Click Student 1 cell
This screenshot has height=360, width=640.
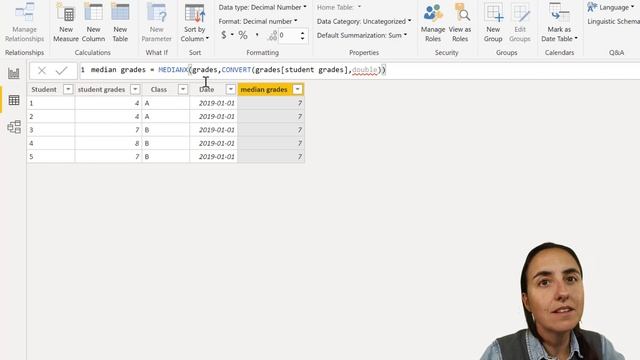[51, 103]
